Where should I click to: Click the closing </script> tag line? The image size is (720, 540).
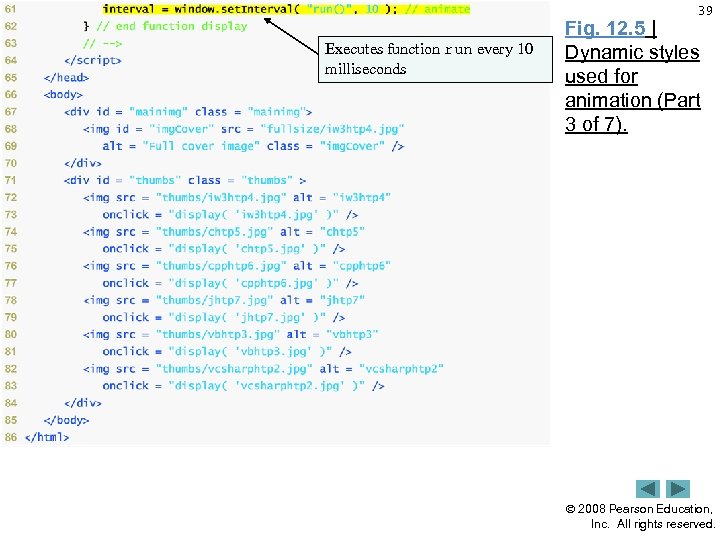pyautogui.click(x=93, y=60)
